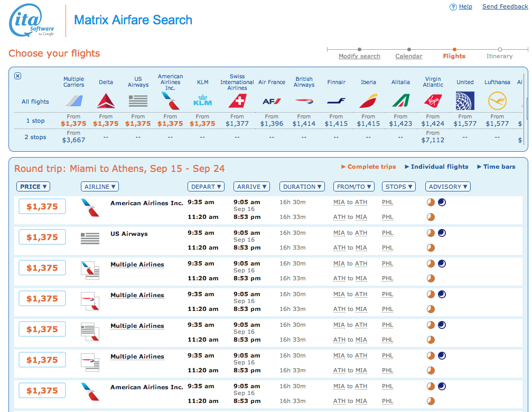
Task: Click British Airways $1,414 price
Action: point(304,124)
